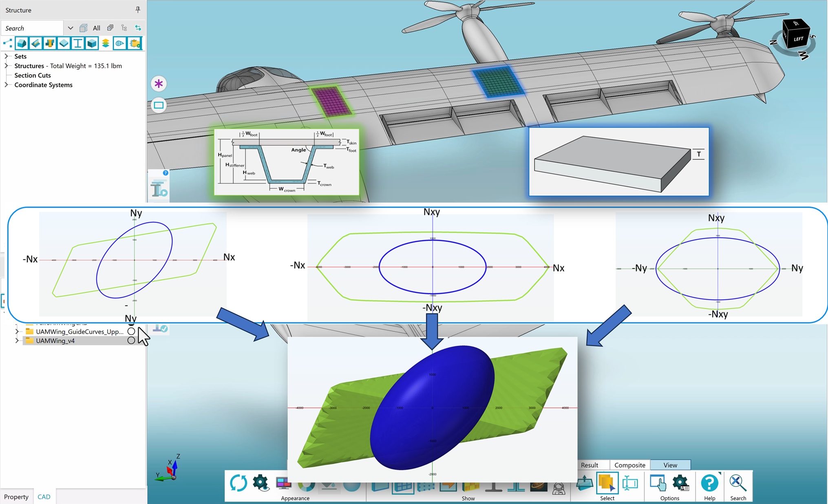Screen dimensions: 828x504
Task: Click the collapse all tree nodes icon
Action: point(110,28)
